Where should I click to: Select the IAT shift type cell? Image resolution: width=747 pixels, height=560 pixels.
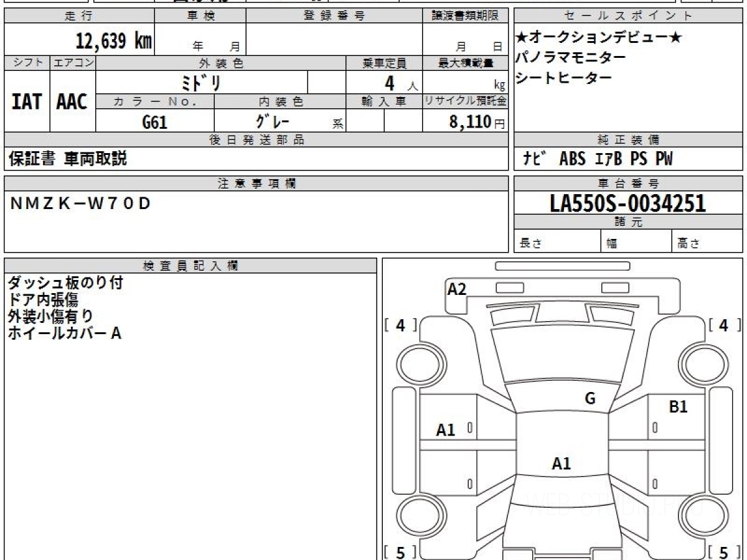27,101
